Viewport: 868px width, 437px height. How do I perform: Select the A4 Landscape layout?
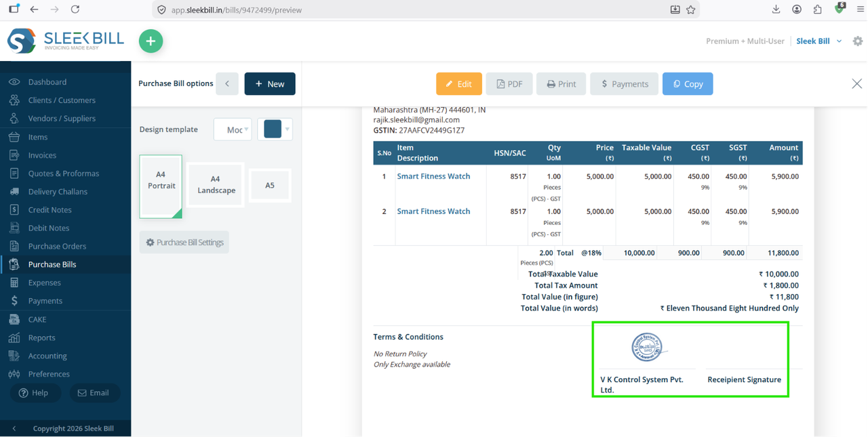point(216,185)
